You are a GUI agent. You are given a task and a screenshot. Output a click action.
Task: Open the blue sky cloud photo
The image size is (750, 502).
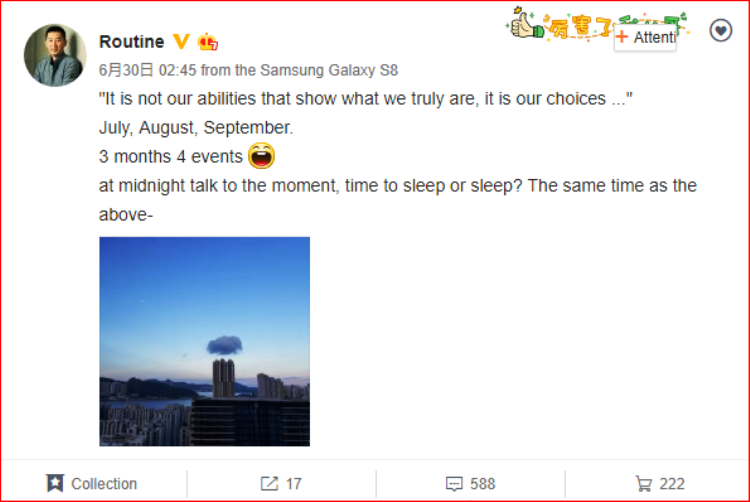tap(204, 341)
